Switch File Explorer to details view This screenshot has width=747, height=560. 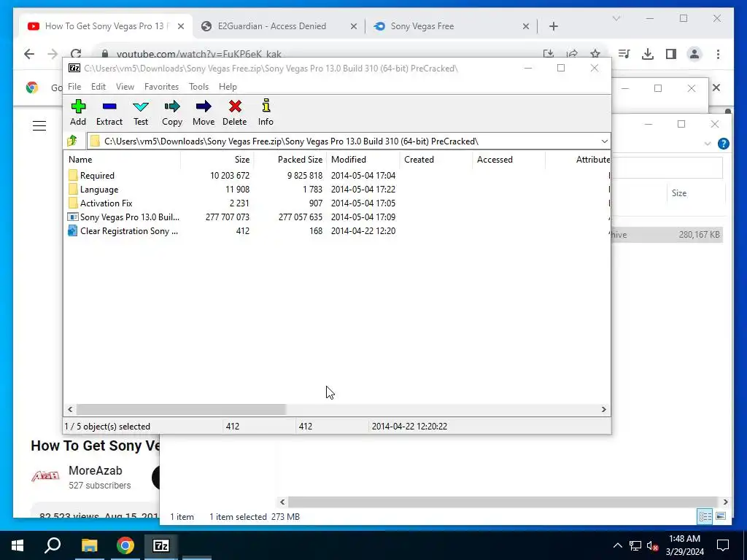(705, 516)
